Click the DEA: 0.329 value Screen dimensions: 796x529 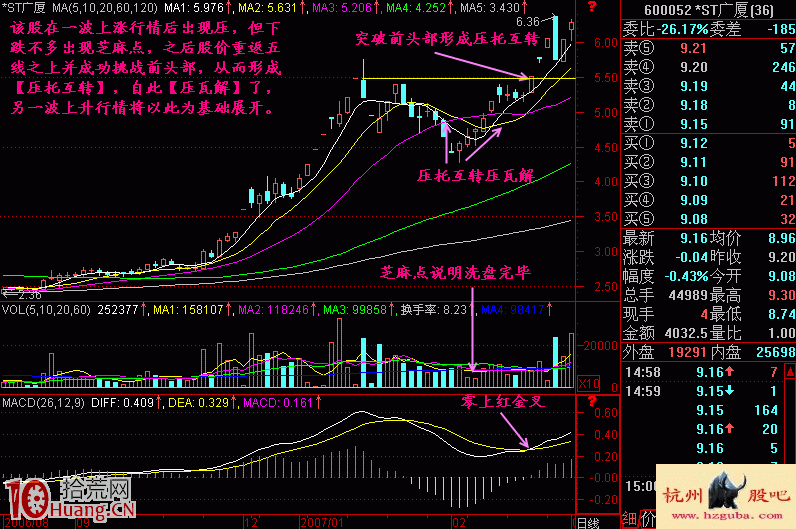click(202, 403)
